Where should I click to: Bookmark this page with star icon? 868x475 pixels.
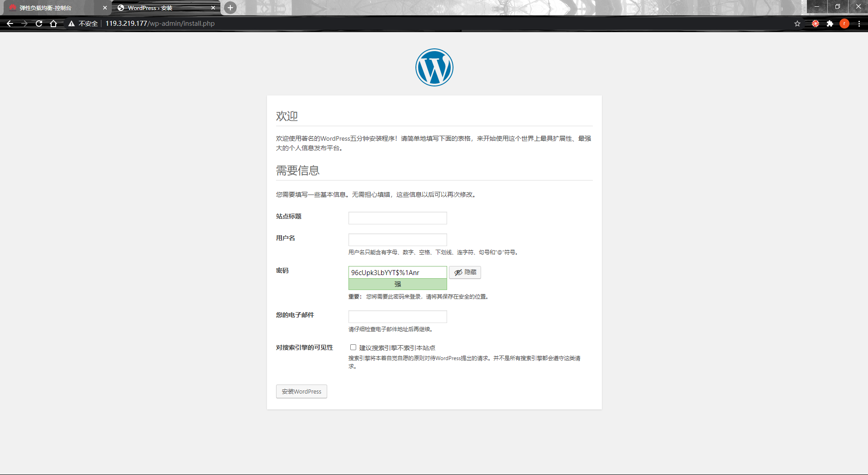pos(797,24)
